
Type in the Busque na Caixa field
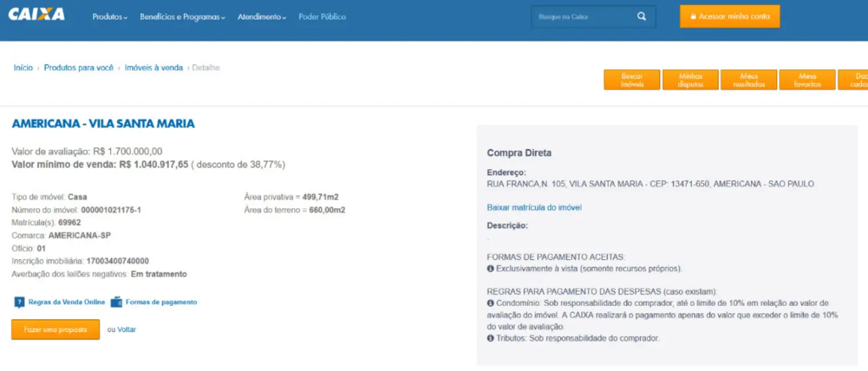[582, 17]
